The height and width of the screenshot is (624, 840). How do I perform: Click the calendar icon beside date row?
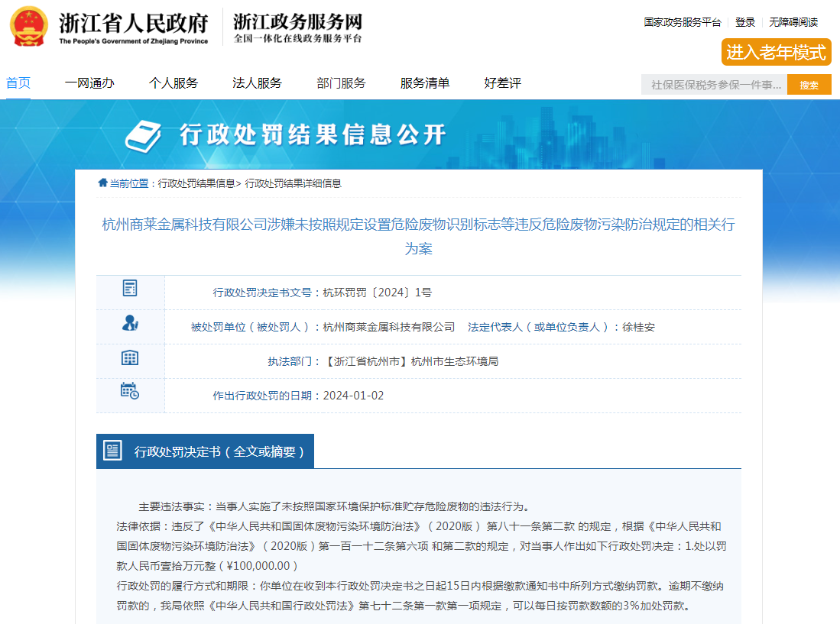point(130,391)
